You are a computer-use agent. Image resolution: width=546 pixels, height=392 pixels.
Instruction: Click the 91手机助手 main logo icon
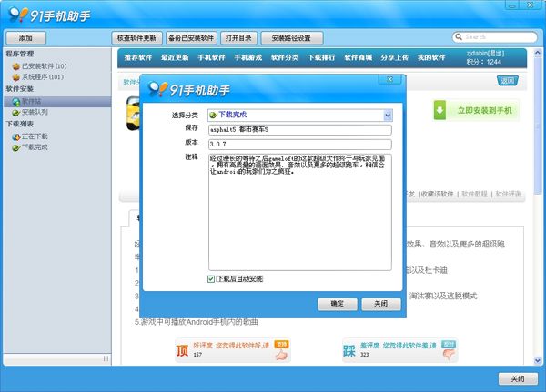[18, 15]
